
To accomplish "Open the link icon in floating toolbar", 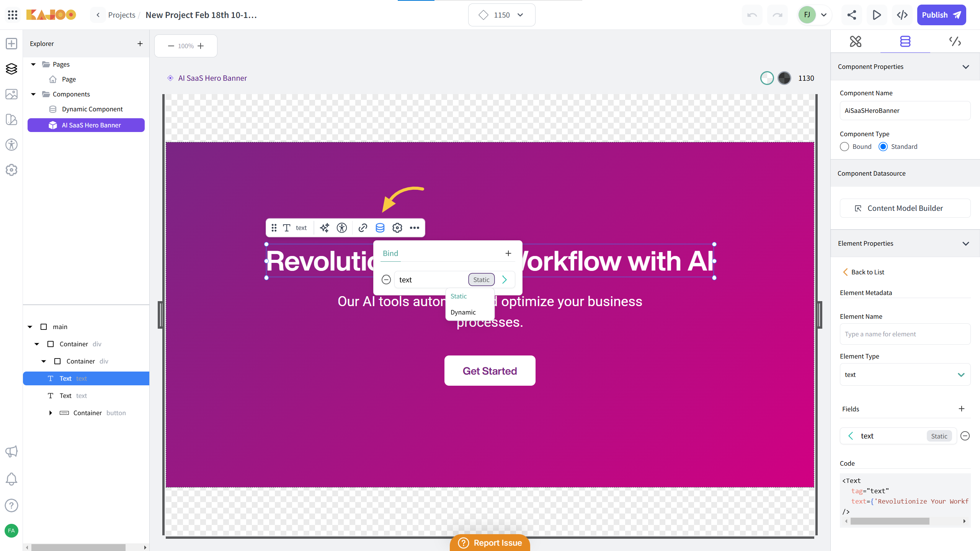I will [x=363, y=228].
